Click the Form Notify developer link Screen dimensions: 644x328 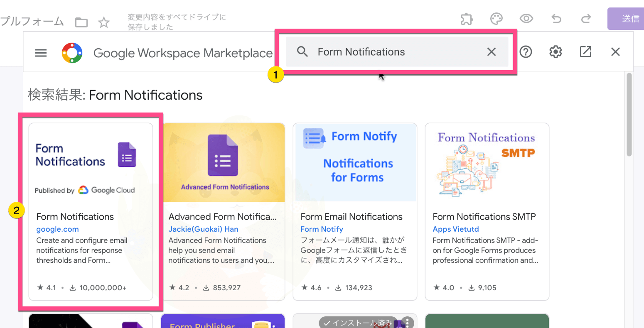click(x=322, y=229)
